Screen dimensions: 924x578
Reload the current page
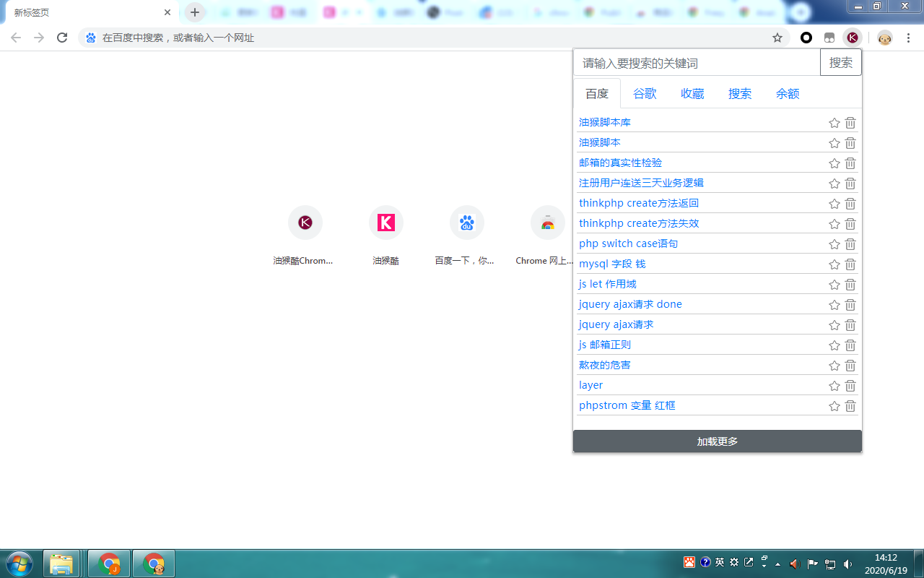pyautogui.click(x=62, y=38)
